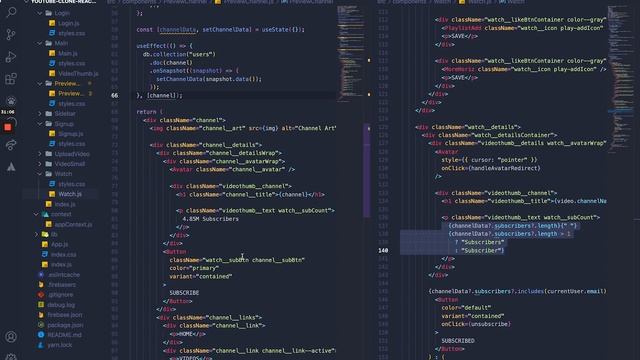This screenshot has width=640, height=360.
Task: Open VideoThumb.js in the explorer
Action: pyautogui.click(x=78, y=73)
